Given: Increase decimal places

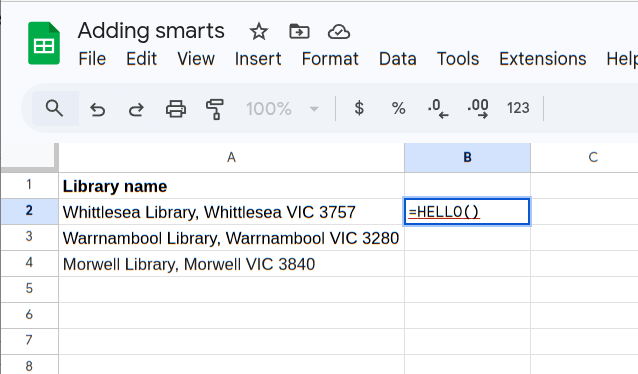Looking at the screenshot, I should [x=478, y=109].
